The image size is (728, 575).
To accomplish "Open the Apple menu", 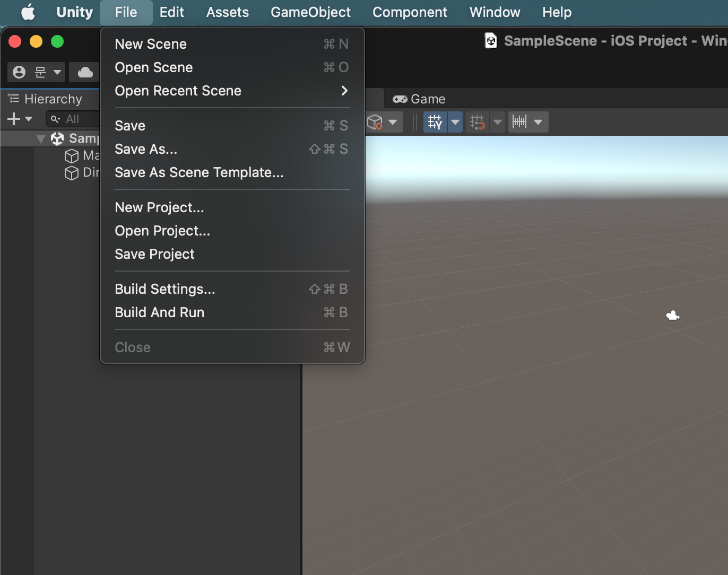I will 28,12.
